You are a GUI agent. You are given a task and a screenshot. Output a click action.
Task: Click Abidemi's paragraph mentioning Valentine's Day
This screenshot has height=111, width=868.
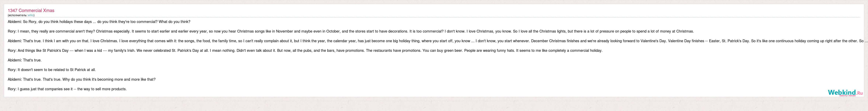point(438,41)
